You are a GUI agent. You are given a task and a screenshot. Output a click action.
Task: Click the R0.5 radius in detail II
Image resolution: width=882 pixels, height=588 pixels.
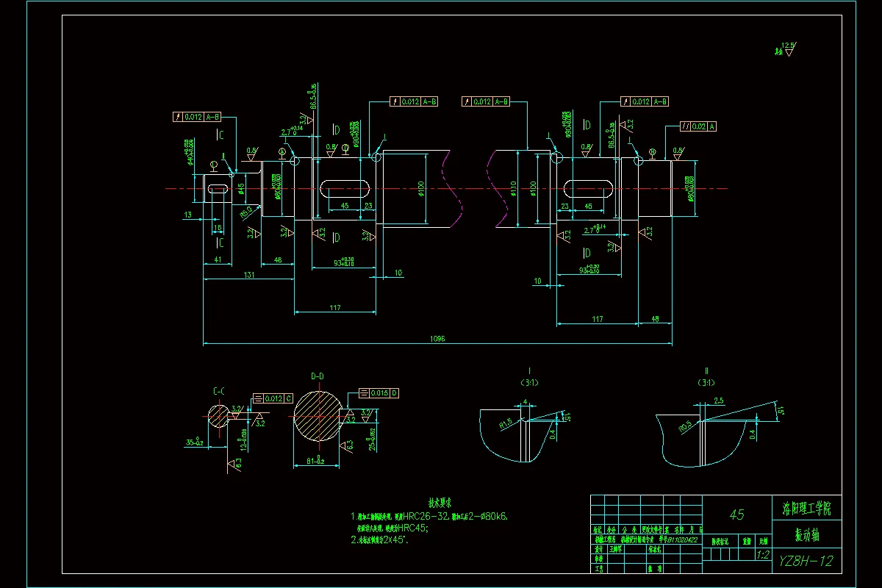point(684,426)
